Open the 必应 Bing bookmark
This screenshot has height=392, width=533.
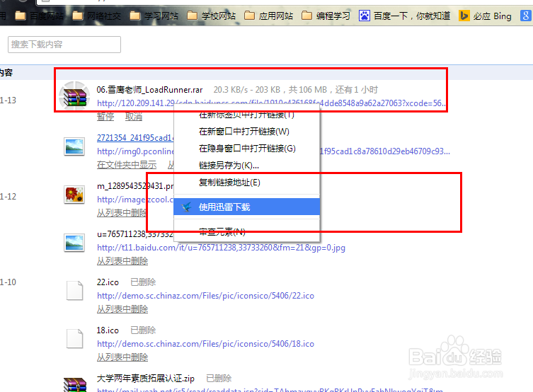point(485,16)
